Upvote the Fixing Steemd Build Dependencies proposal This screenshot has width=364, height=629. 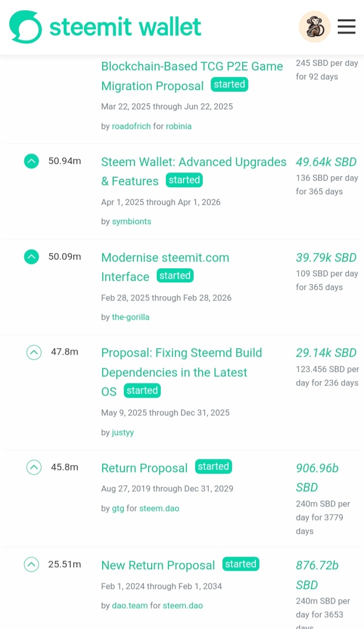[x=34, y=352]
